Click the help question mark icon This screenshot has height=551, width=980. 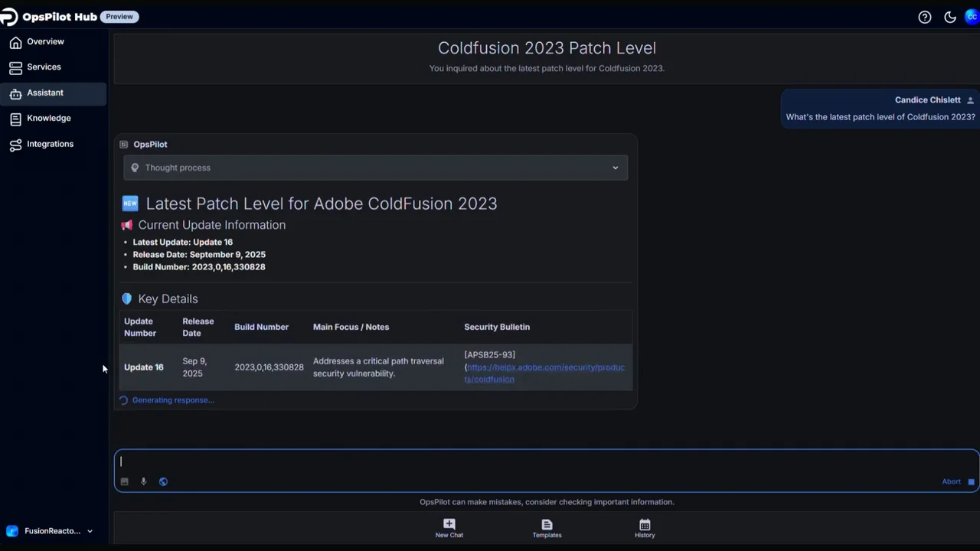pyautogui.click(x=925, y=17)
